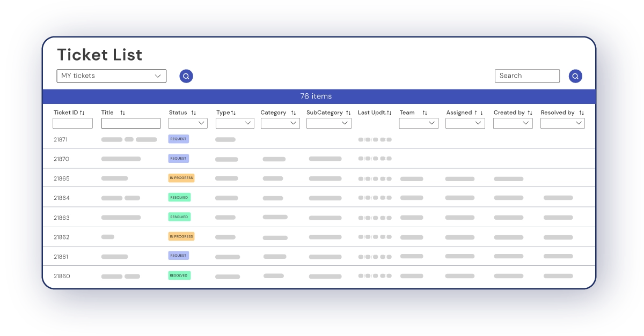This screenshot has height=336, width=644.
Task: Click the Title column sort arrows
Action: pyautogui.click(x=122, y=113)
